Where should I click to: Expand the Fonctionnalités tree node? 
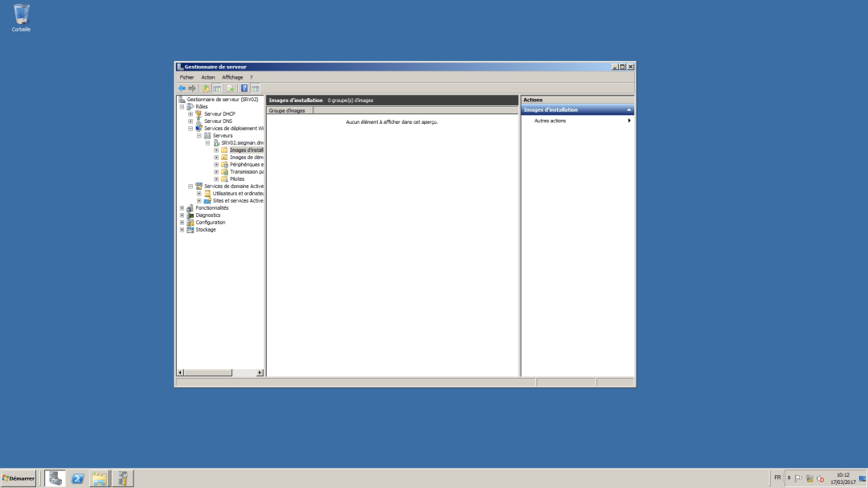(x=181, y=207)
